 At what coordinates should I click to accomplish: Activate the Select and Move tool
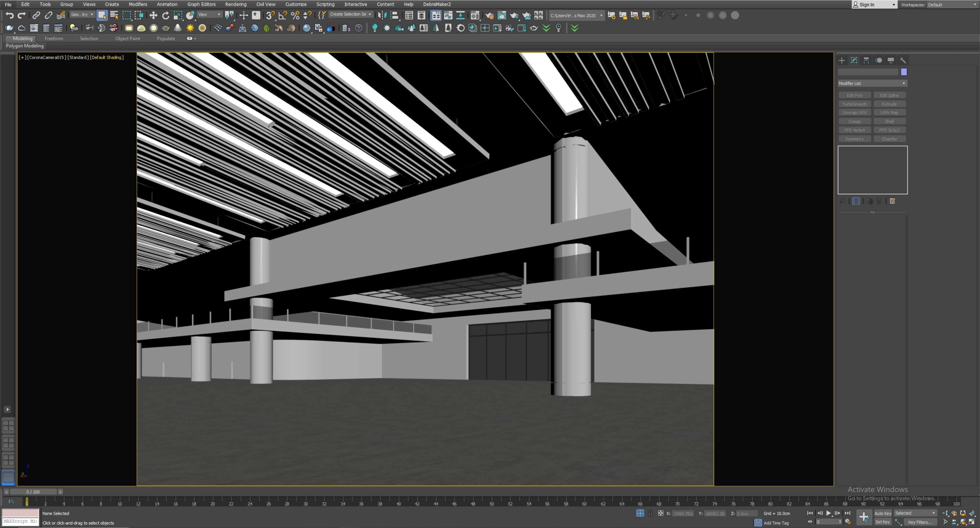click(153, 15)
